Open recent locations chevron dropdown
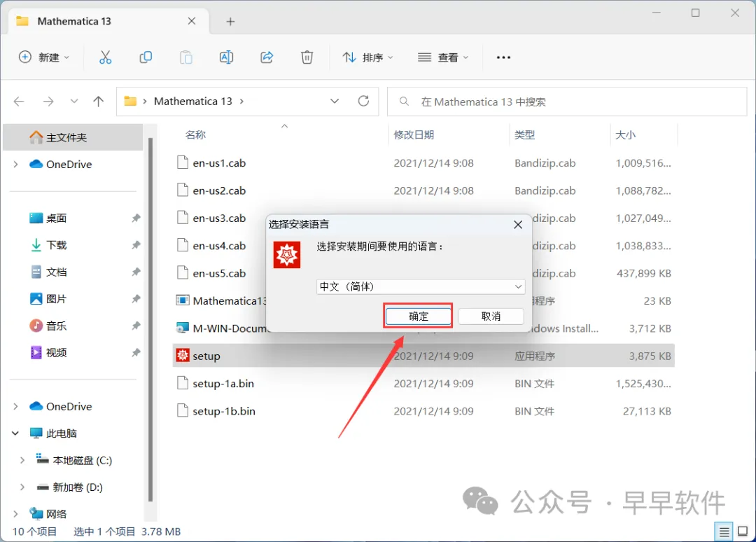This screenshot has width=756, height=542. 73,102
